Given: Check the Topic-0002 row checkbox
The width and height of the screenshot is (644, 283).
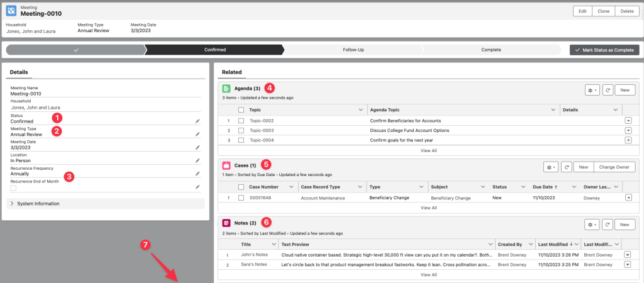Looking at the screenshot, I should [x=241, y=121].
